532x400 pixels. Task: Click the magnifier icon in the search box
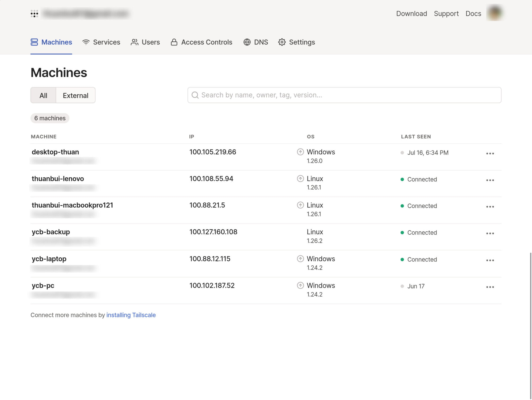(x=195, y=95)
